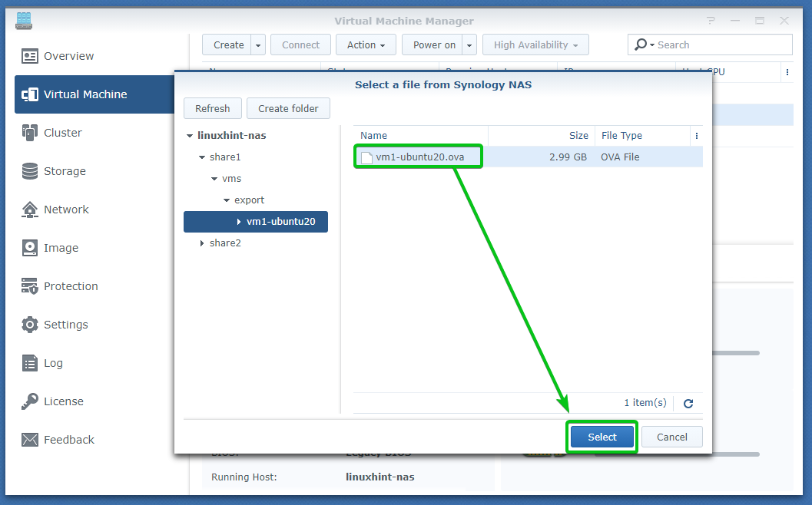Confirm with the Select button
Viewport: 812px width, 505px height.
[602, 437]
